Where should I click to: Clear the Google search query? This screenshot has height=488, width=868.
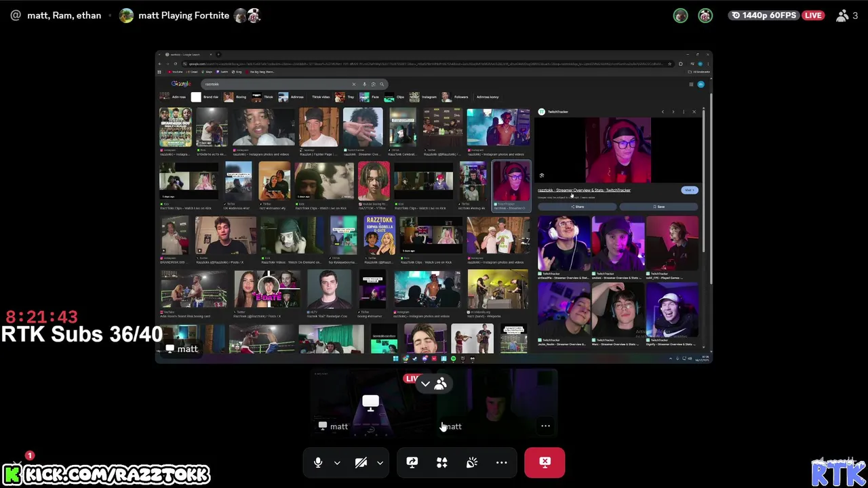point(353,84)
